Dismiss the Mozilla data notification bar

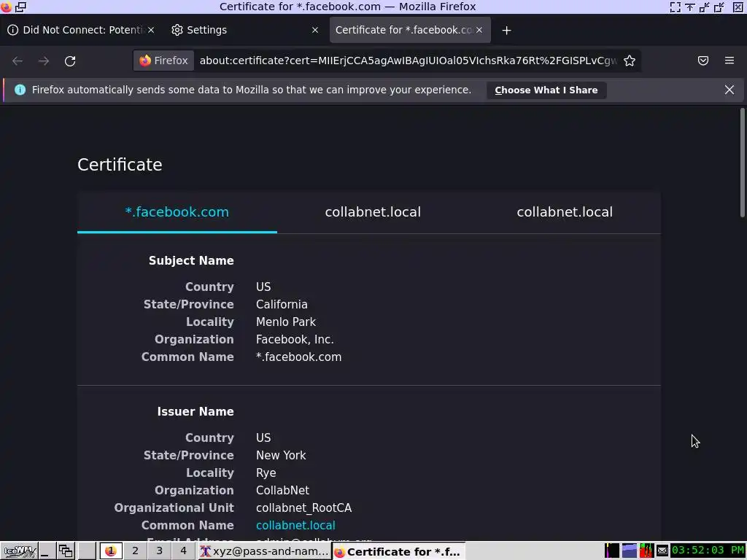point(729,90)
